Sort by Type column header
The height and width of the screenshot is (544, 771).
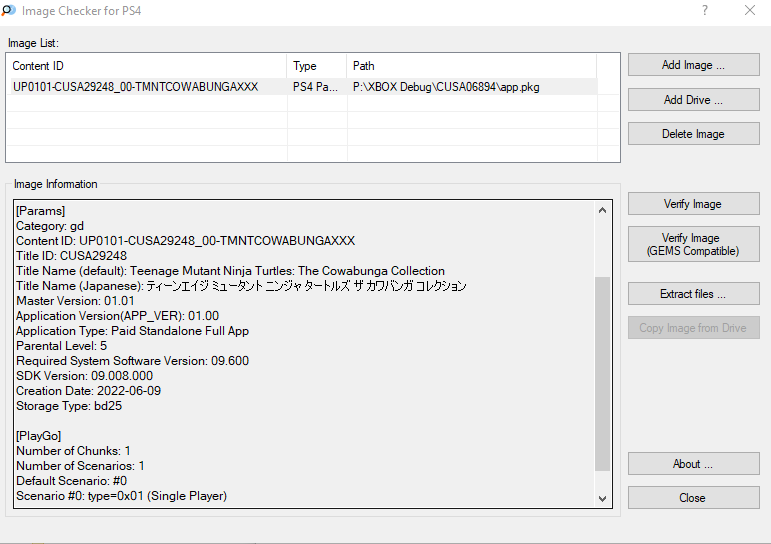point(317,66)
